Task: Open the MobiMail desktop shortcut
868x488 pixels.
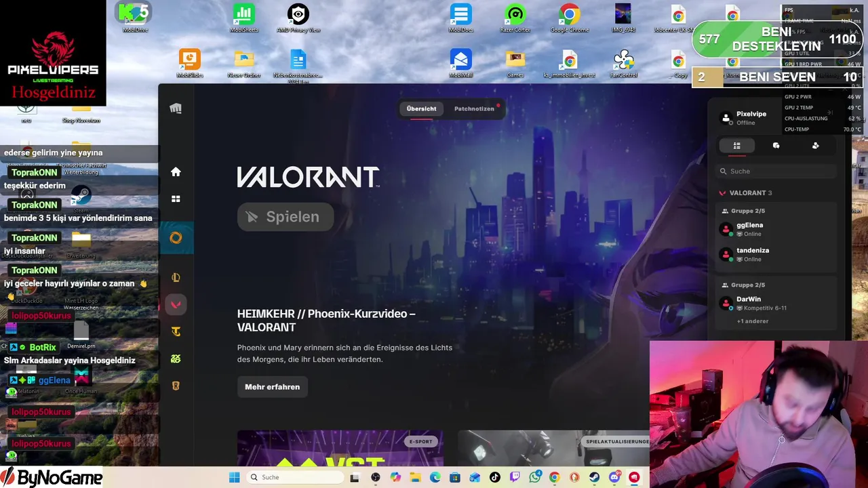Action: click(460, 64)
